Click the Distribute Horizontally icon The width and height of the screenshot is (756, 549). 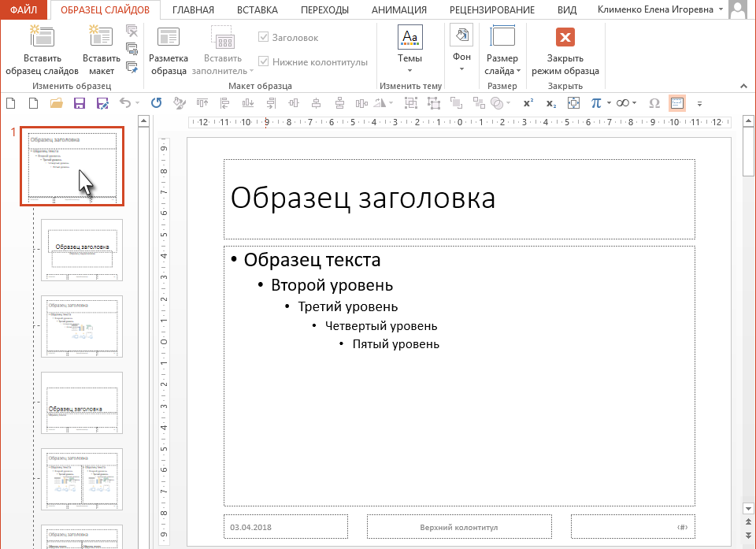click(x=361, y=102)
